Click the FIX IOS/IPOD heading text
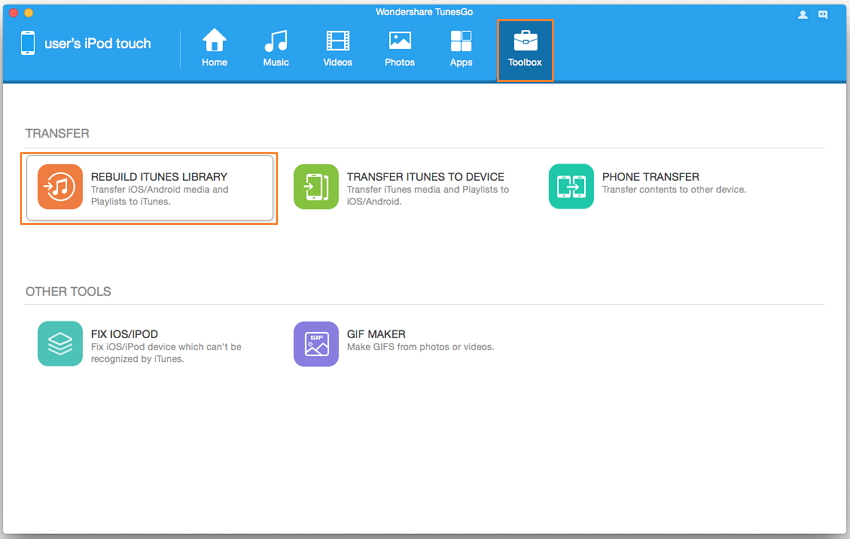The height and width of the screenshot is (539, 850). click(124, 334)
